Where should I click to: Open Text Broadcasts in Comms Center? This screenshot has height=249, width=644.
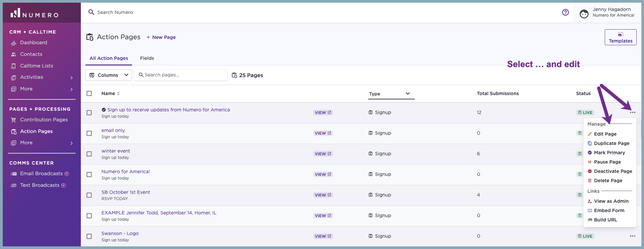[40, 185]
